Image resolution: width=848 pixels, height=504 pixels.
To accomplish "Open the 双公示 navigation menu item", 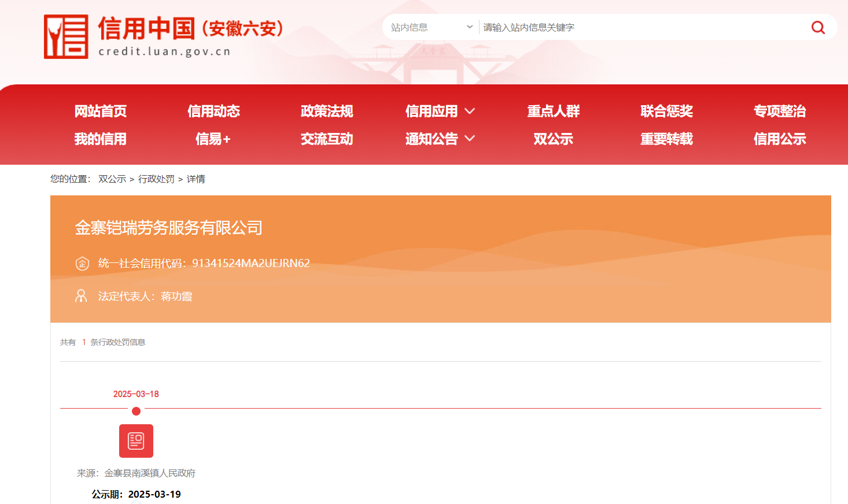I will pyautogui.click(x=554, y=139).
